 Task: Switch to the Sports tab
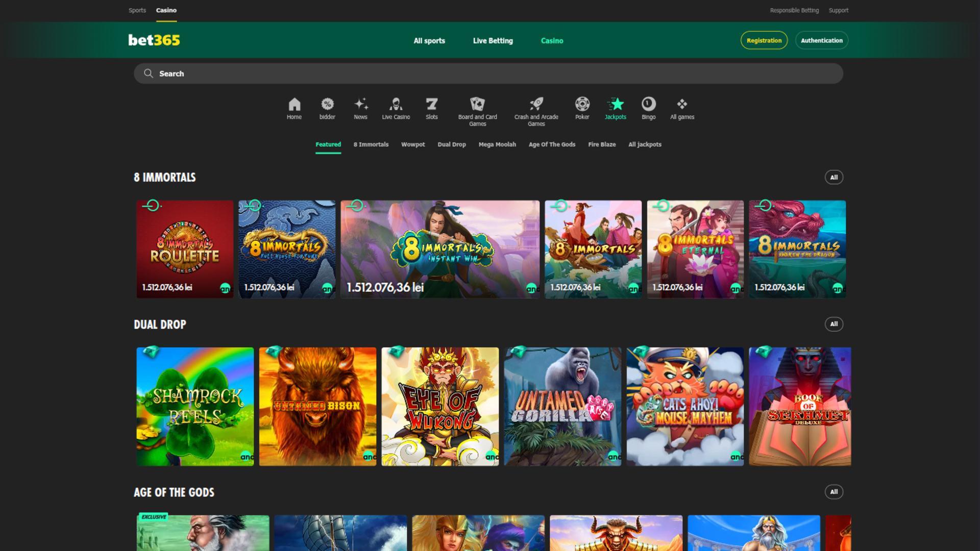137,10
